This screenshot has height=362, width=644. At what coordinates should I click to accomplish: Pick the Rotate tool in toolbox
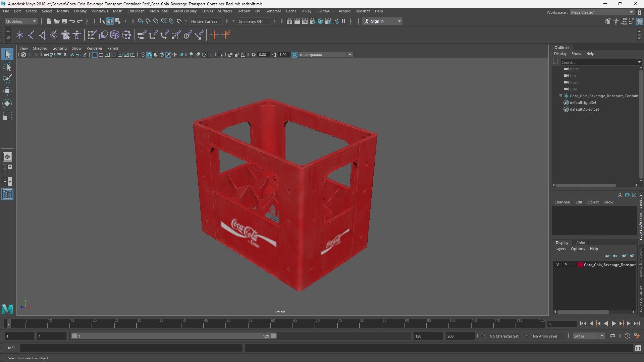[x=7, y=104]
